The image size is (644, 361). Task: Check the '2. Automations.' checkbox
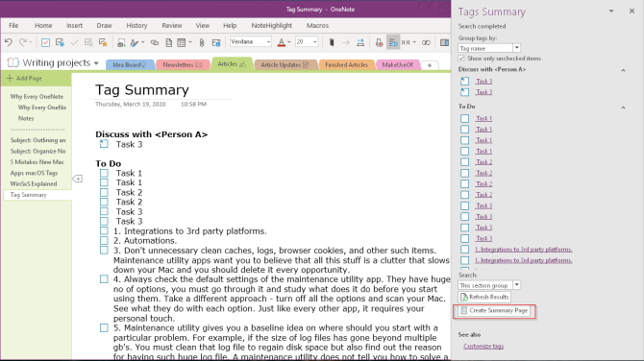(x=104, y=241)
